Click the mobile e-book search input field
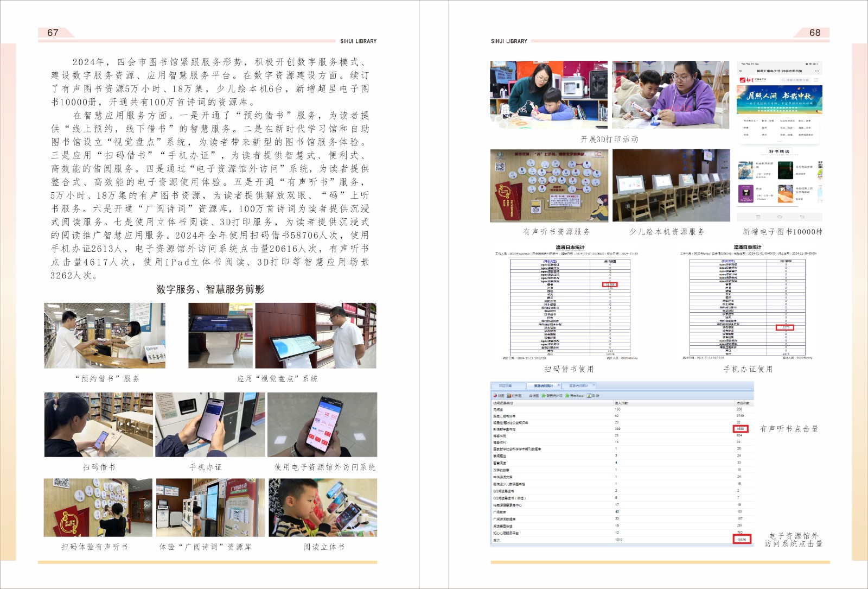 pos(795,80)
